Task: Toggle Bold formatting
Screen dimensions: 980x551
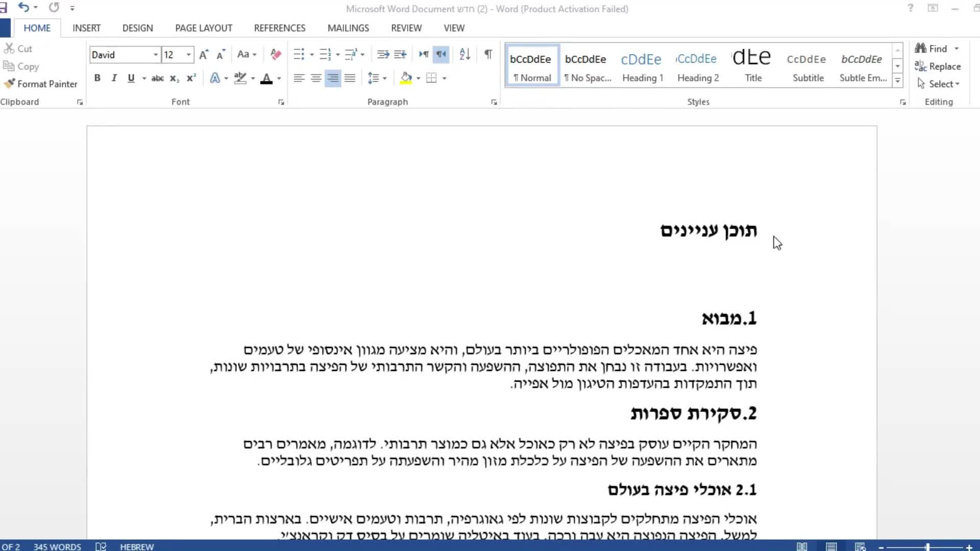Action: tap(97, 78)
